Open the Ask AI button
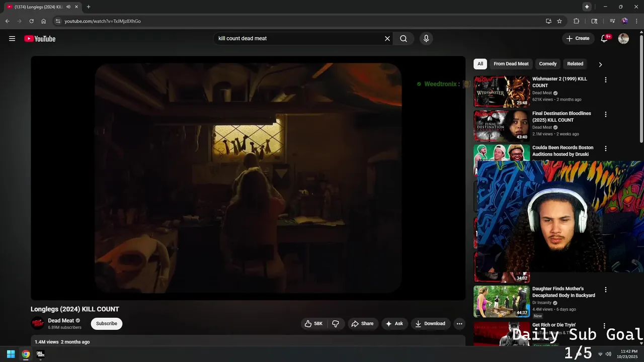The image size is (644, 362). (394, 324)
